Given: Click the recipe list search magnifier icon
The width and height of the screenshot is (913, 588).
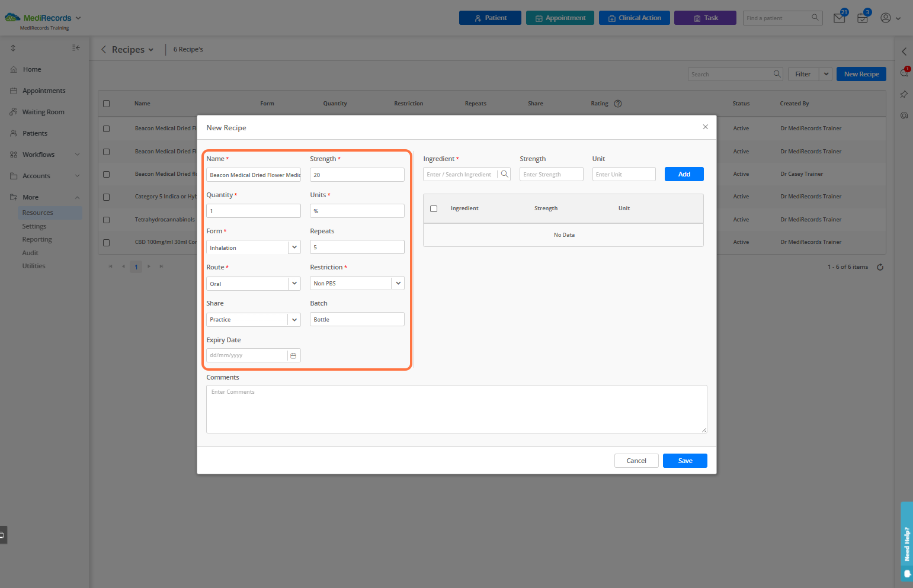Looking at the screenshot, I should (x=777, y=74).
